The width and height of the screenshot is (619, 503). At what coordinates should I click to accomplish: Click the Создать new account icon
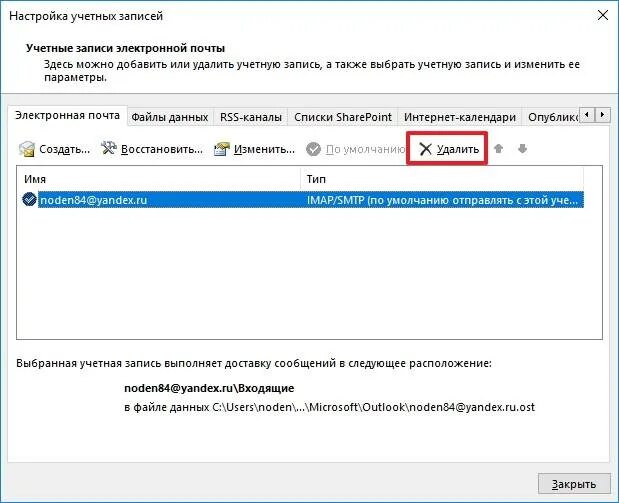[x=27, y=149]
